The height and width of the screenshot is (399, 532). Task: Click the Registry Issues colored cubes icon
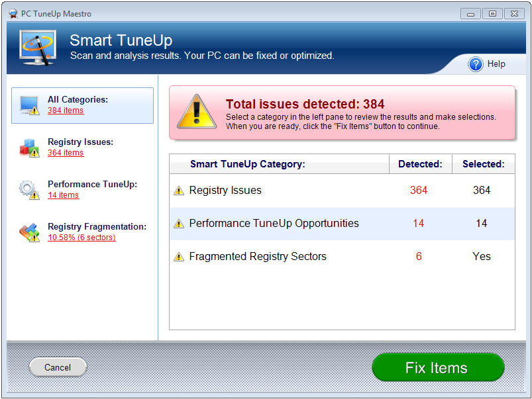click(30, 148)
